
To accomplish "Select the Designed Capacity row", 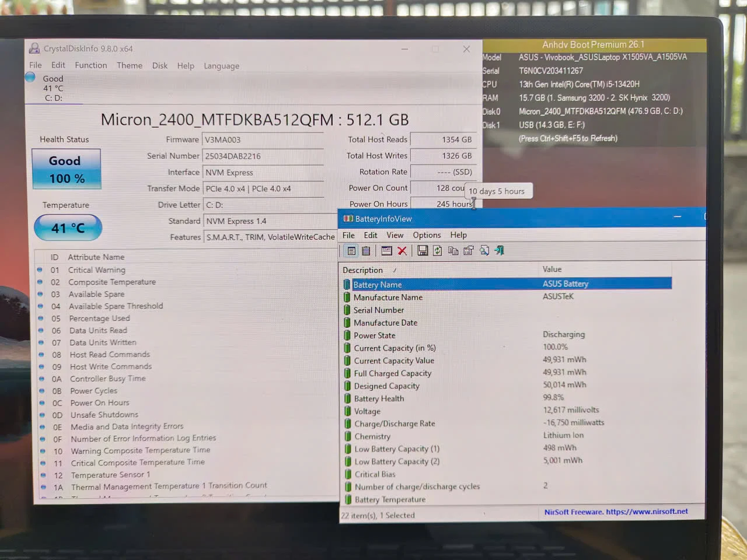I will [507, 386].
